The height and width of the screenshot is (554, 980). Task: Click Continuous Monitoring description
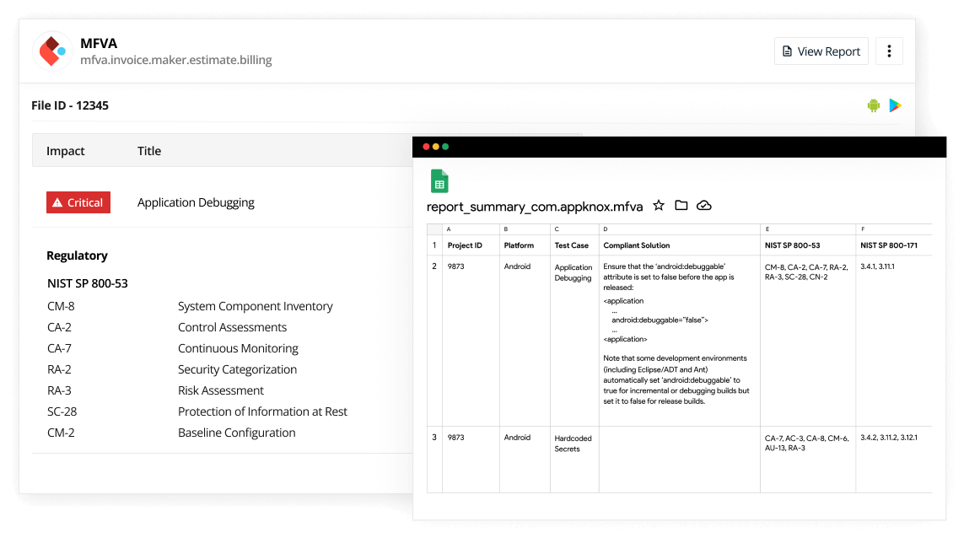click(238, 348)
